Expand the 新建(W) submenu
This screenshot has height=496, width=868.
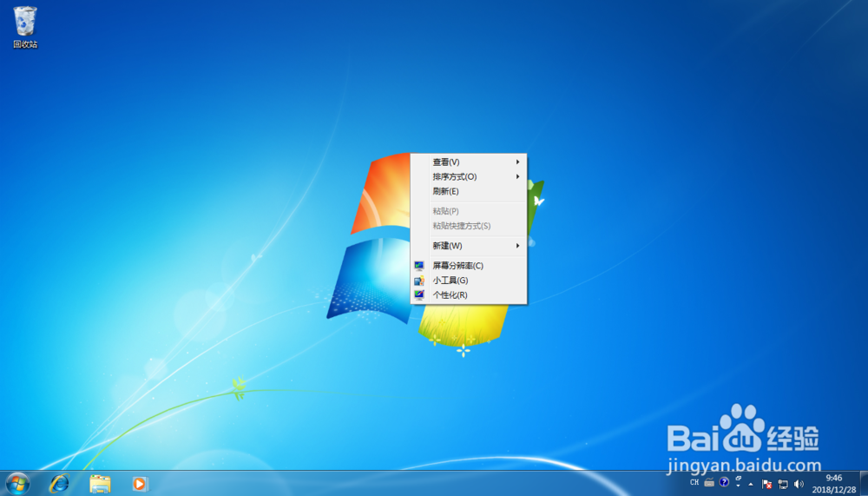point(469,246)
